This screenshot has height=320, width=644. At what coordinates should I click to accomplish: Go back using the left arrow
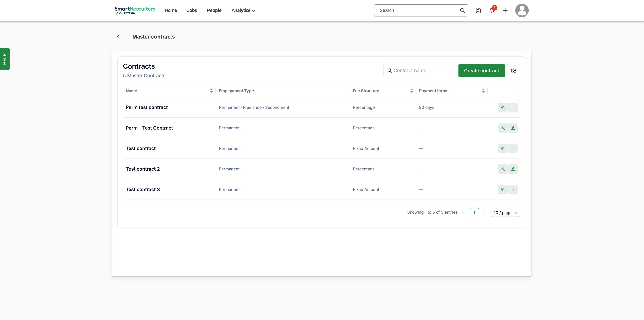click(x=118, y=37)
